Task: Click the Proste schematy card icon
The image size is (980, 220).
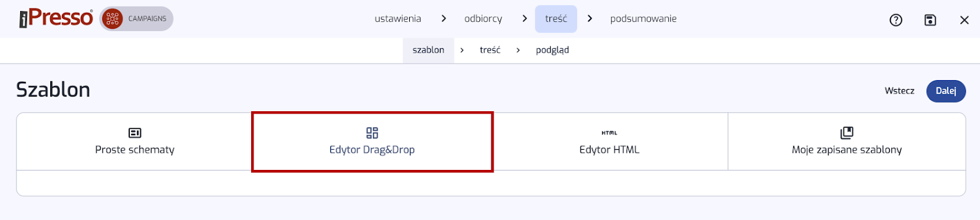Action: click(x=135, y=133)
